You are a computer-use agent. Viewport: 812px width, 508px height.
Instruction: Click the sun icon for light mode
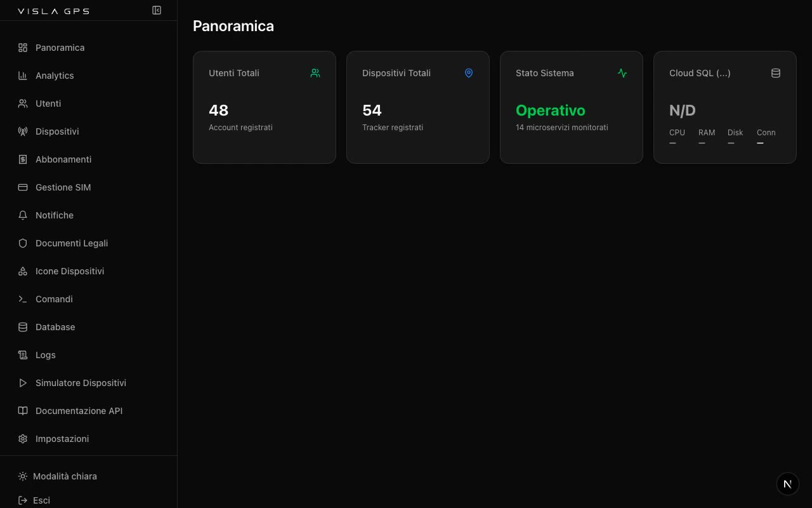(x=23, y=476)
